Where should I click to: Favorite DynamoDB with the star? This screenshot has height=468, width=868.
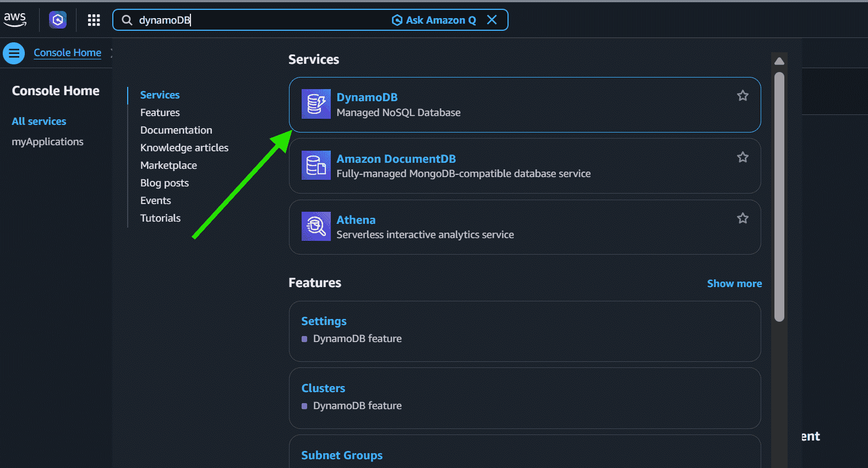743,96
